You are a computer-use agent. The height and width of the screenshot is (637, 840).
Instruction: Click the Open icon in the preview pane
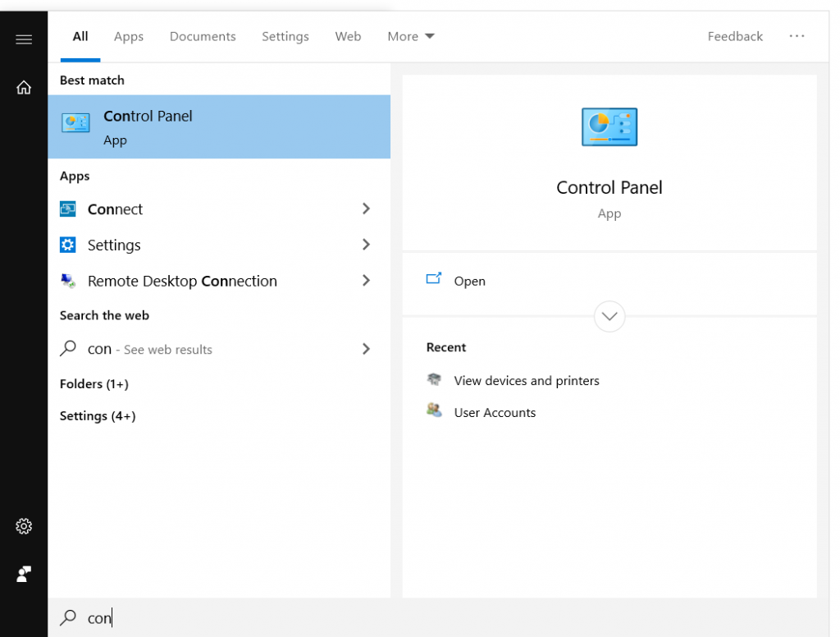433,278
